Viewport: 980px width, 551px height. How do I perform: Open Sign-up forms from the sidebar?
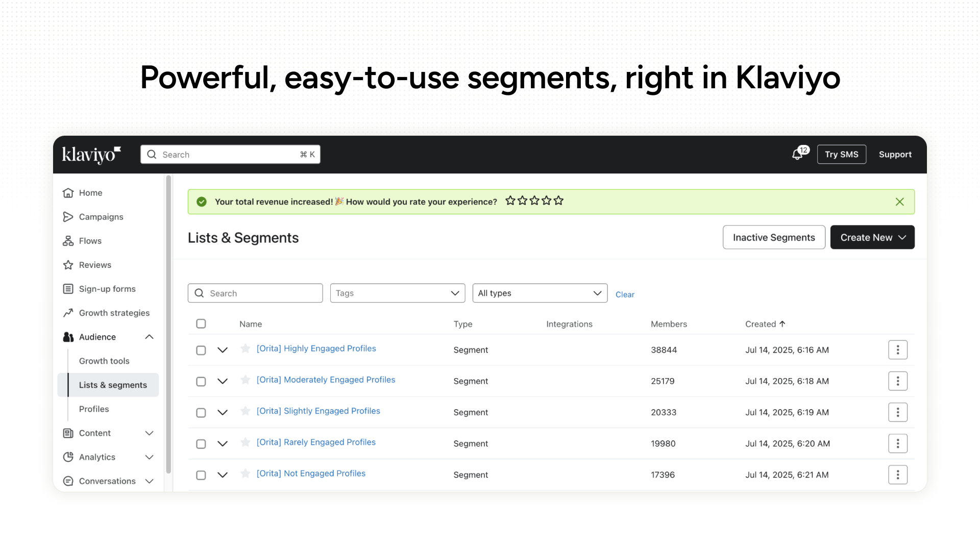point(107,289)
